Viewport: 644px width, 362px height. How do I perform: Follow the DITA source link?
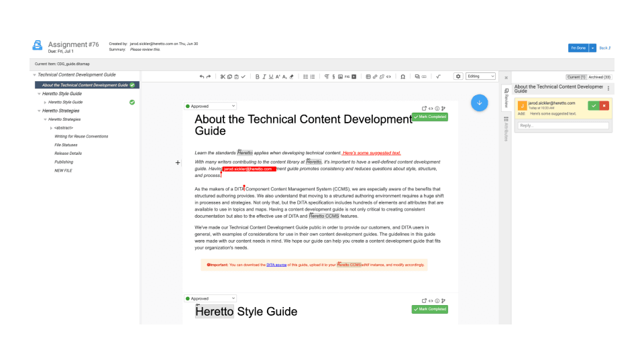click(x=277, y=265)
